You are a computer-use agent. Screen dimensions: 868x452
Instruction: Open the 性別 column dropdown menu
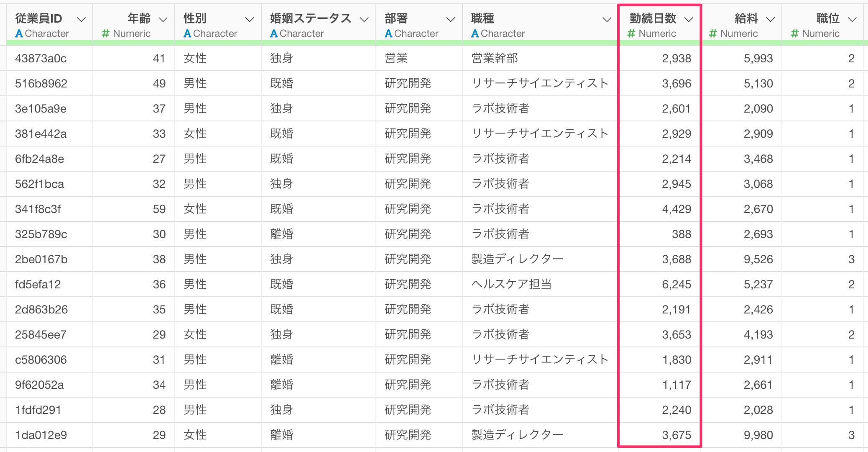pos(250,19)
